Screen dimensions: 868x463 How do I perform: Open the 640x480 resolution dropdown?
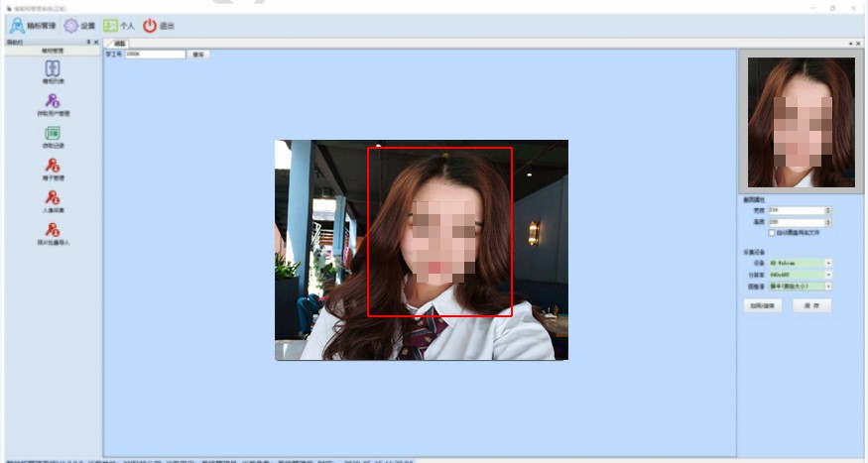pos(828,275)
